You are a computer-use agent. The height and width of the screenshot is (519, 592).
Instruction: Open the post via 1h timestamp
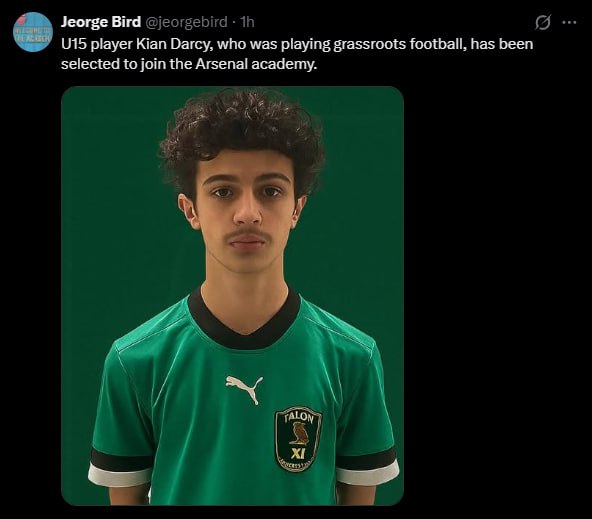(x=248, y=22)
